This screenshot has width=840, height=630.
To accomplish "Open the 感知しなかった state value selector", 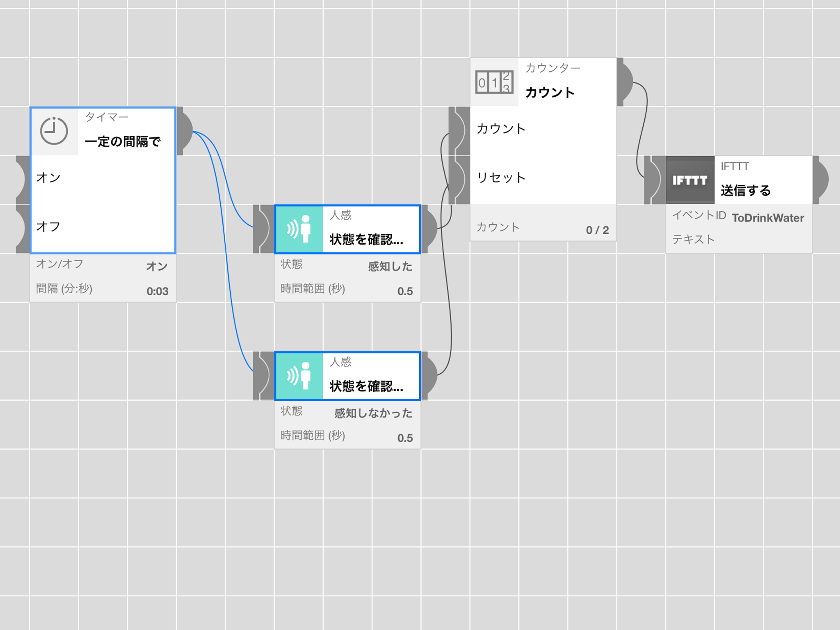I will tap(373, 413).
